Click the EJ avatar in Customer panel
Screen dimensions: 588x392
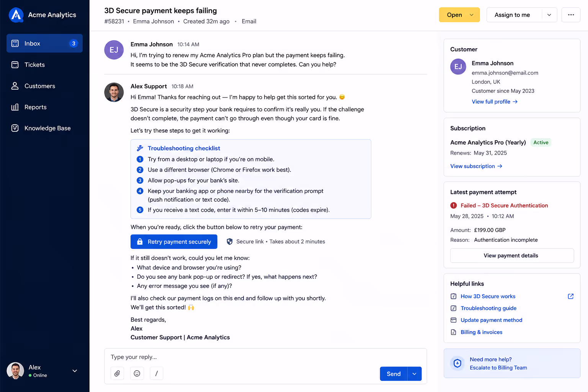point(458,67)
